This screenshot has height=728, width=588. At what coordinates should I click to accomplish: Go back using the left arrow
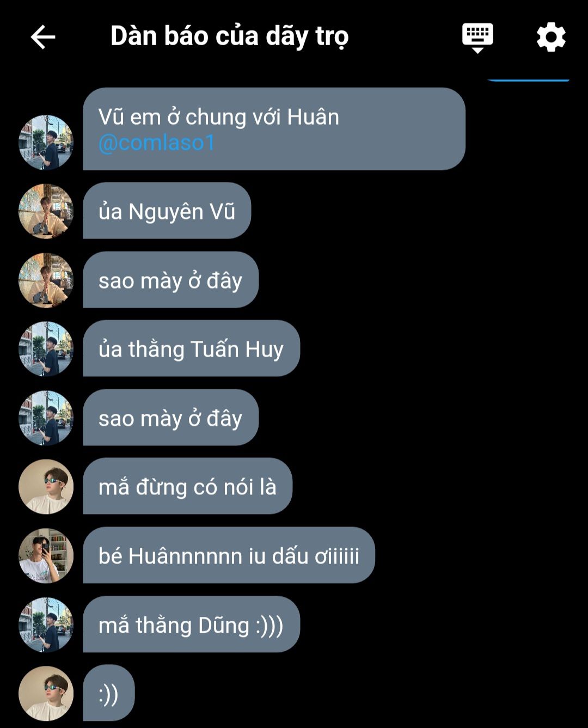pyautogui.click(x=43, y=37)
